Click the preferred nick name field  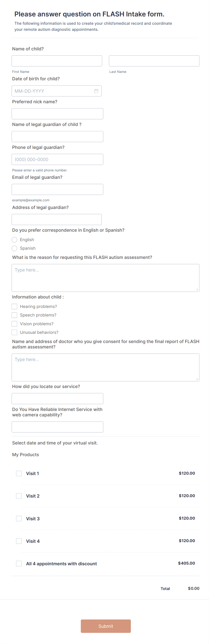point(57,114)
